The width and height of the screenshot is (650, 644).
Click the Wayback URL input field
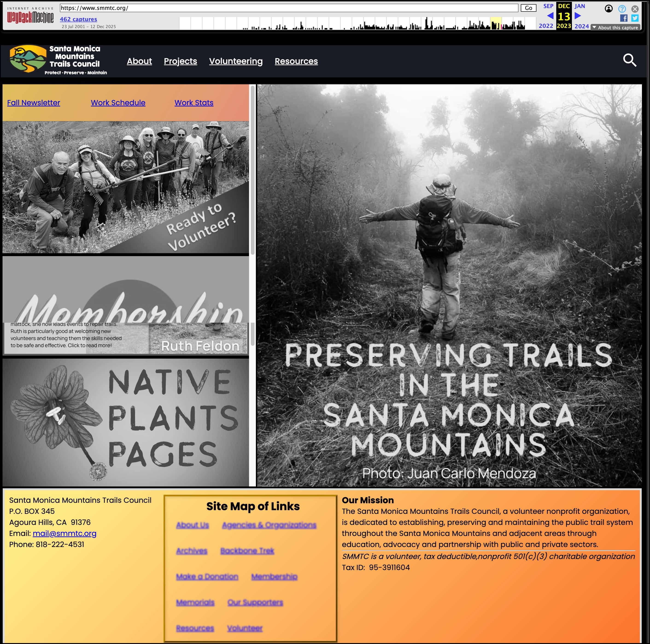click(289, 8)
